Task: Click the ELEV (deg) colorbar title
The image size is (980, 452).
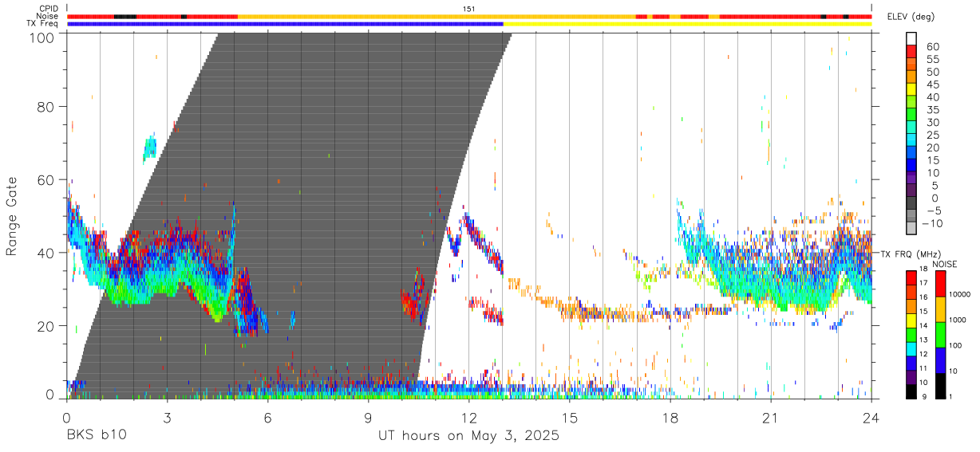Action: [912, 16]
